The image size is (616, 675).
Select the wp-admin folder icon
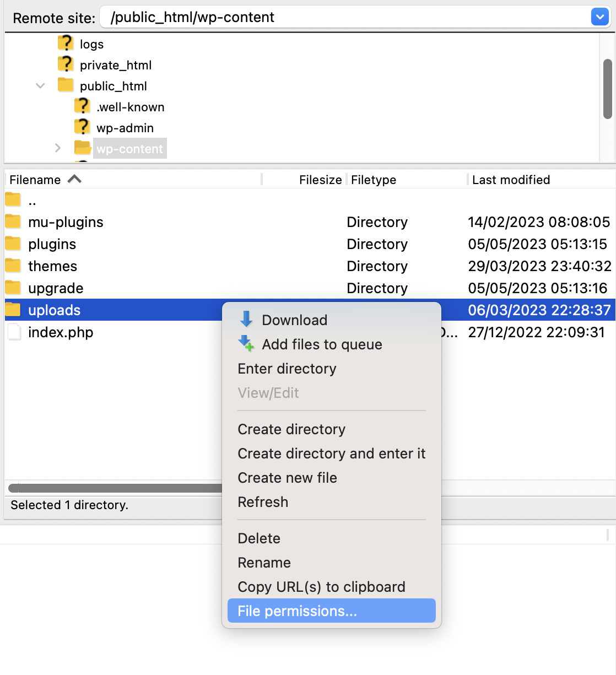coord(82,127)
